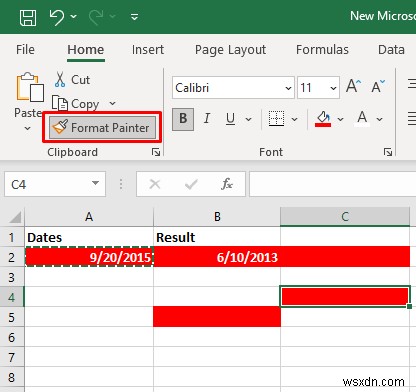416x392 pixels.
Task: Cancel formula entry with X icon
Action: [x=155, y=184]
